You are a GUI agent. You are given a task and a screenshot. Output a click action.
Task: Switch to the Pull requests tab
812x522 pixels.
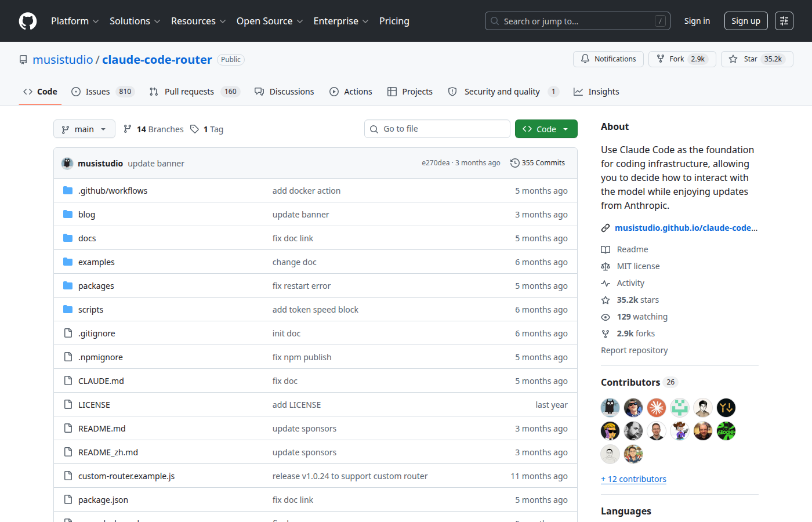pos(194,92)
